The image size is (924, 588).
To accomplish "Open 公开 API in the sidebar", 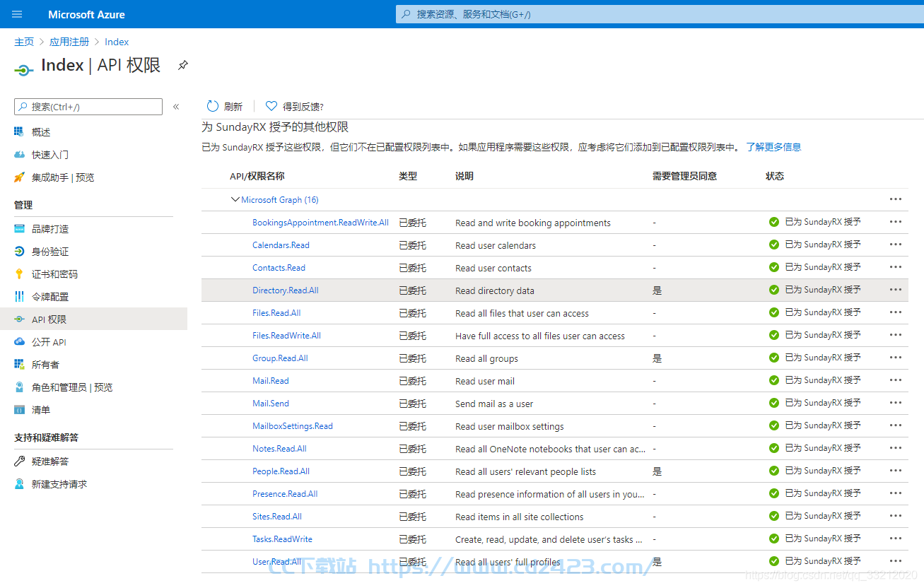I will (49, 342).
